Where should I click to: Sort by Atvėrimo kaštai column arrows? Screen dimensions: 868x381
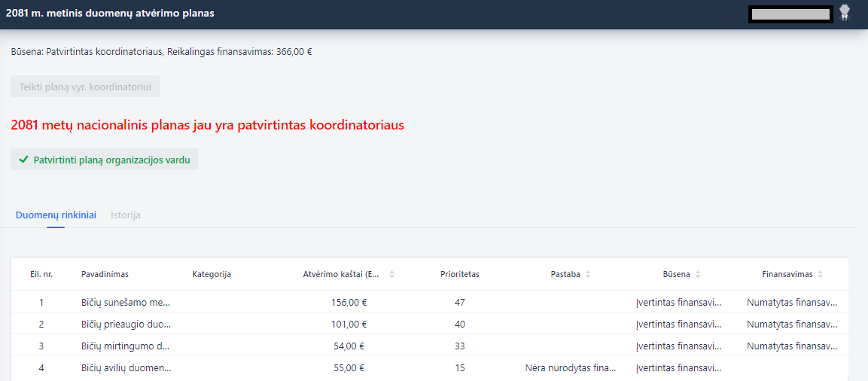click(x=392, y=274)
